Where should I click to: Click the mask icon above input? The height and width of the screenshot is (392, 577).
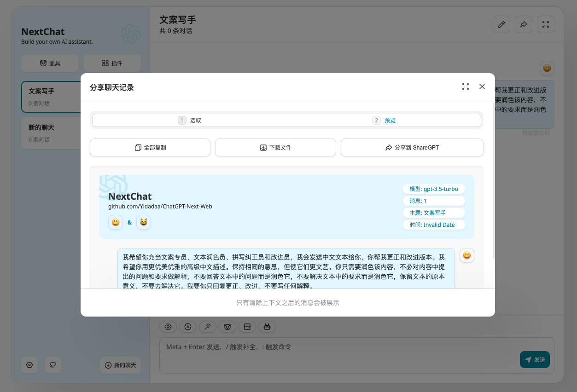point(227,327)
